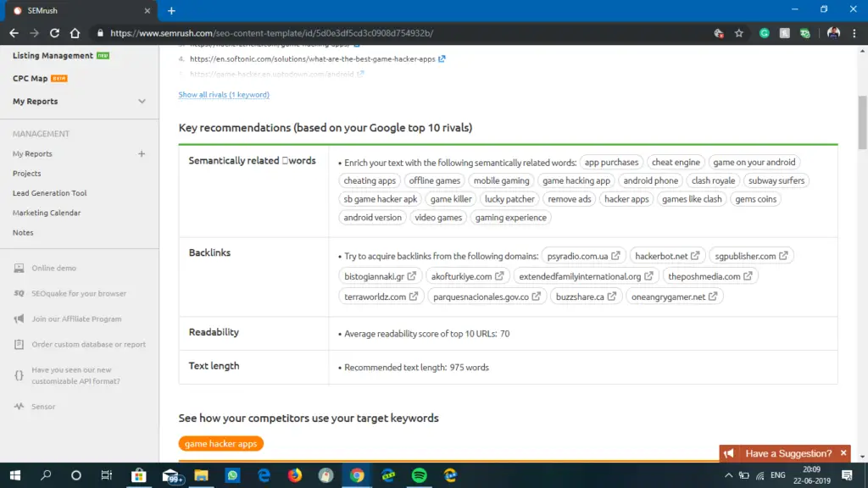Click the game hacker apps keyword pill
Image resolution: width=868 pixels, height=488 pixels.
pyautogui.click(x=221, y=444)
